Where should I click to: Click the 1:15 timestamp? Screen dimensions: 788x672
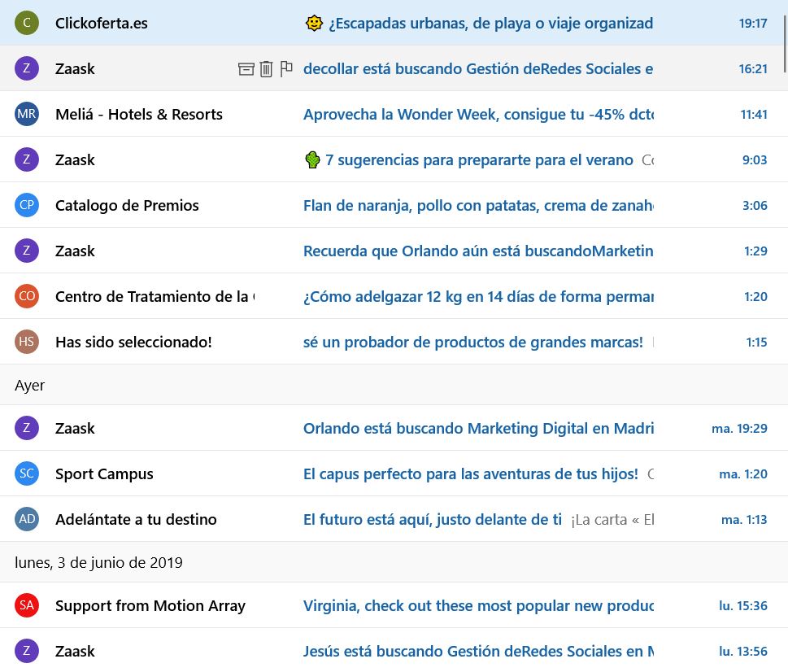756,343
